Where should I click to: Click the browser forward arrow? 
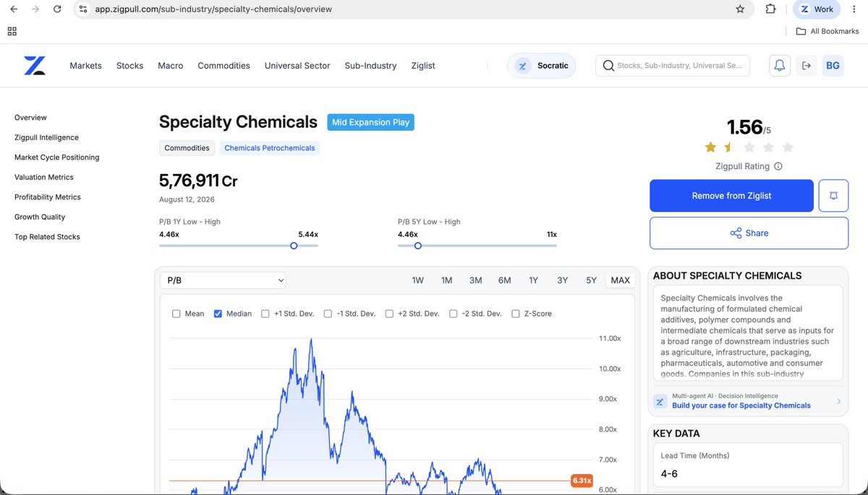click(x=35, y=9)
